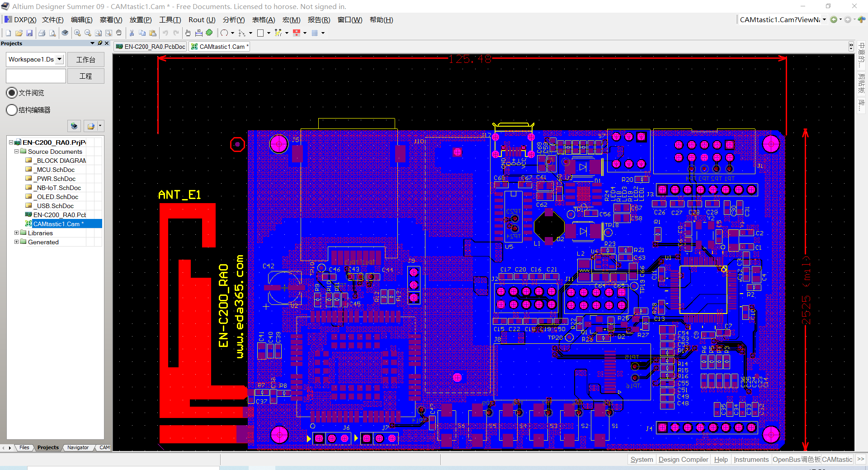
Task: Cut the selection with the scissors icon
Action: [x=132, y=33]
